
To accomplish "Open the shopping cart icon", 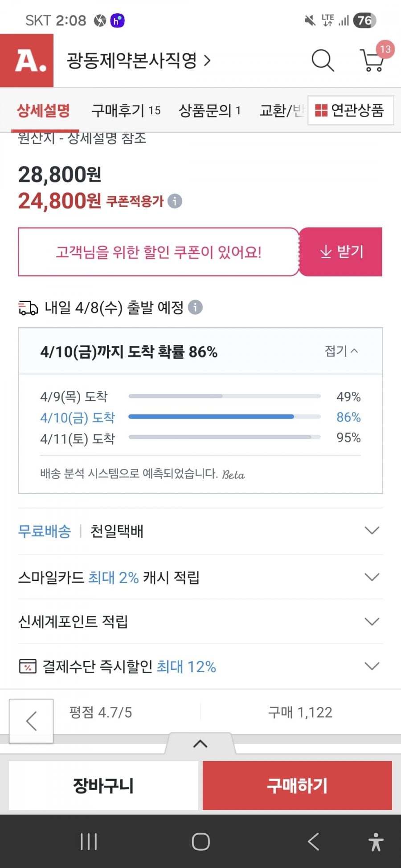I will point(372,61).
